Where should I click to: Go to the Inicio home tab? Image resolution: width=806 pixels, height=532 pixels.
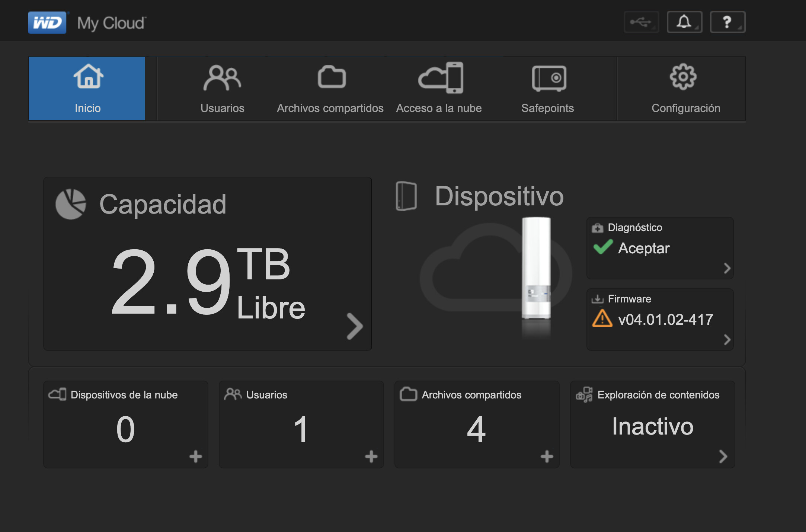pos(87,89)
